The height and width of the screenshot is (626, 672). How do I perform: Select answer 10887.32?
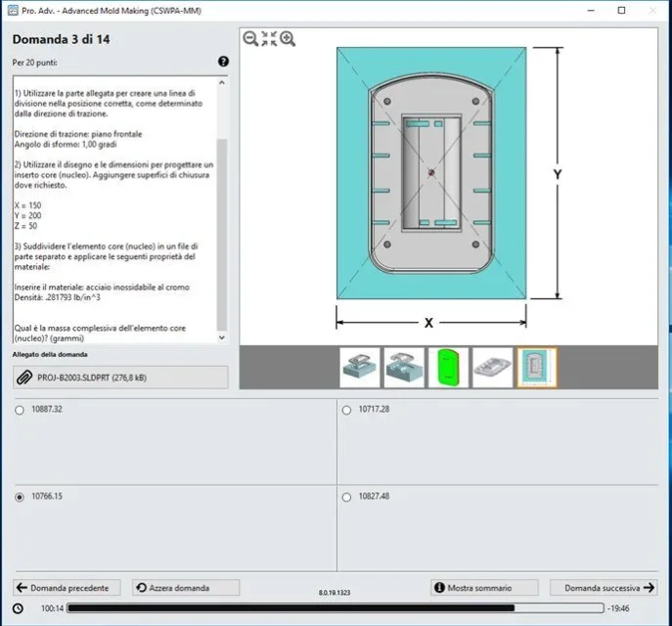pyautogui.click(x=20, y=410)
